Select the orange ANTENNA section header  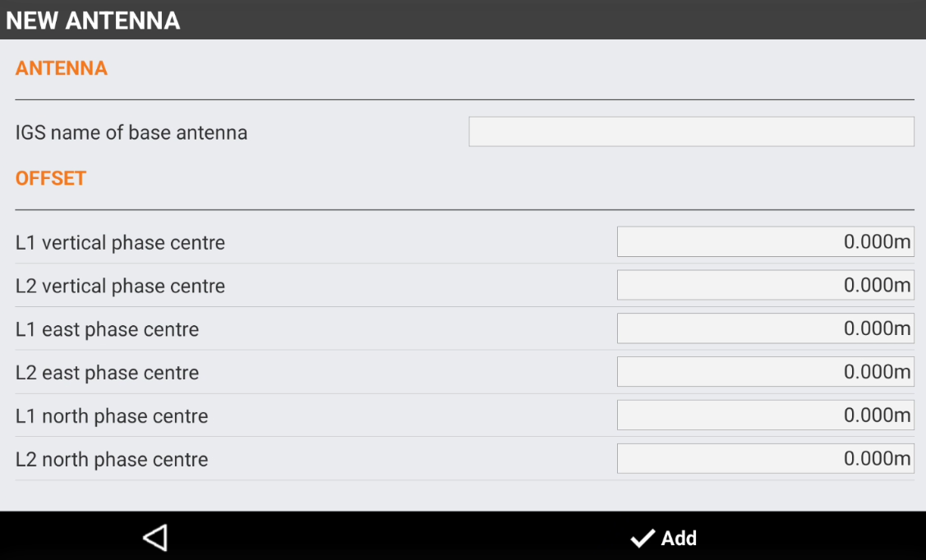point(62,68)
